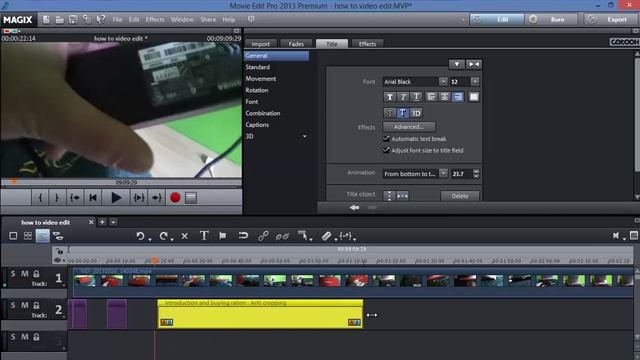The image size is (640, 360).
Task: Switch to the Fades tab
Action: [x=296, y=44]
